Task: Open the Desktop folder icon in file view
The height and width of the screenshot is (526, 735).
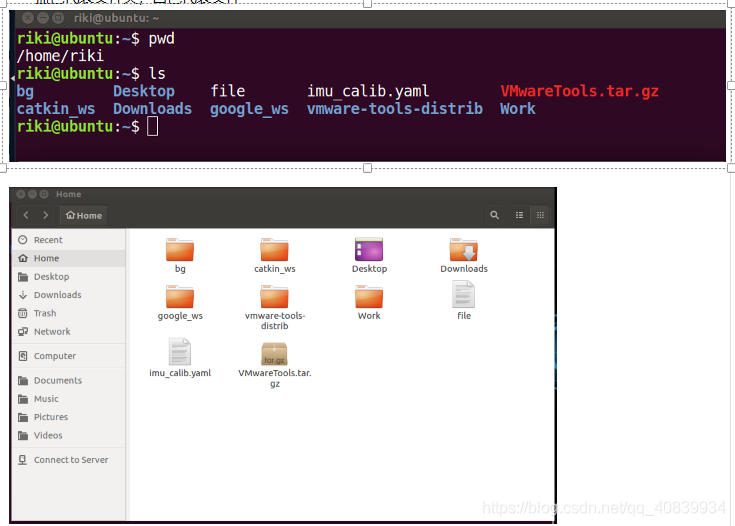Action: click(369, 249)
